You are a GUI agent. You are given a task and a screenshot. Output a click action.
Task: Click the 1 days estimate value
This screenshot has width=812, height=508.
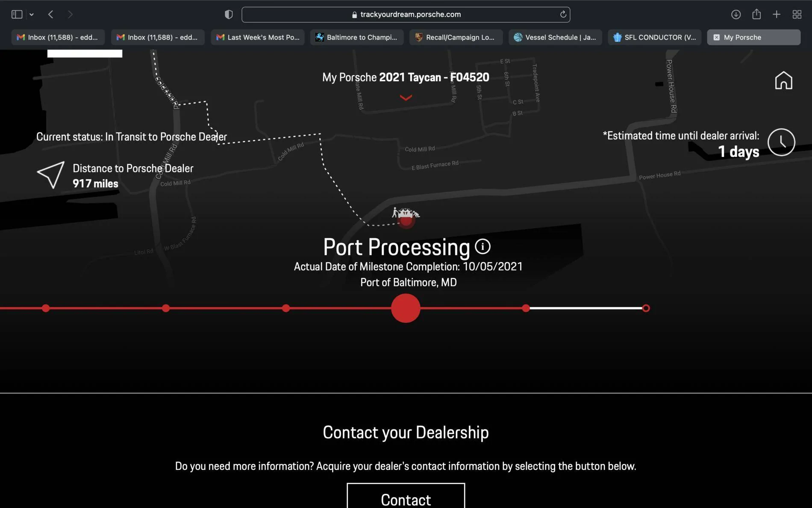pyautogui.click(x=738, y=151)
